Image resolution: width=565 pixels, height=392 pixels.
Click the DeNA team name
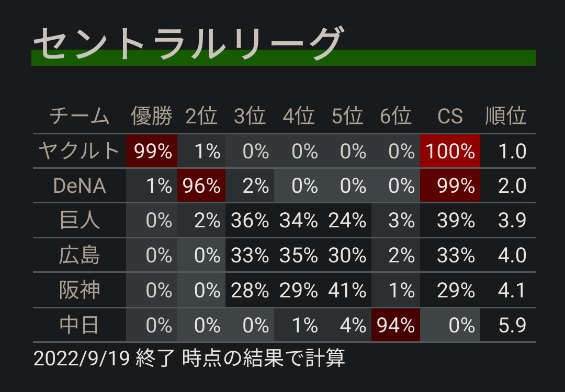pos(80,186)
